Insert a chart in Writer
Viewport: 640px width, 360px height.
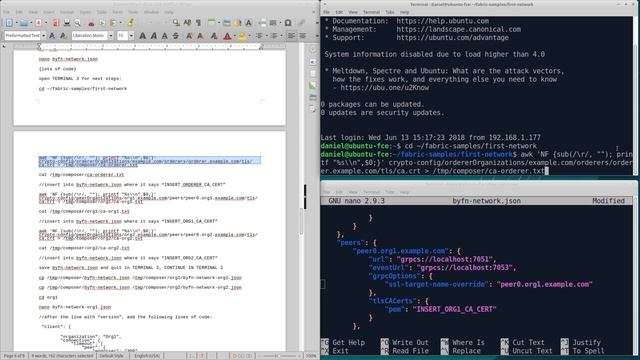pyautogui.click(x=237, y=23)
